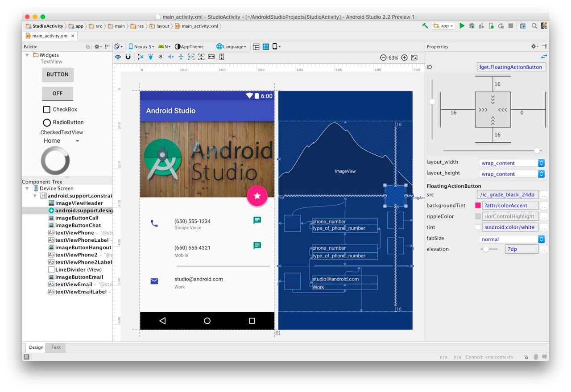Viewport: 571px width, 392px height.
Task: Toggle the autoconnect magnet icon
Action: point(128,57)
